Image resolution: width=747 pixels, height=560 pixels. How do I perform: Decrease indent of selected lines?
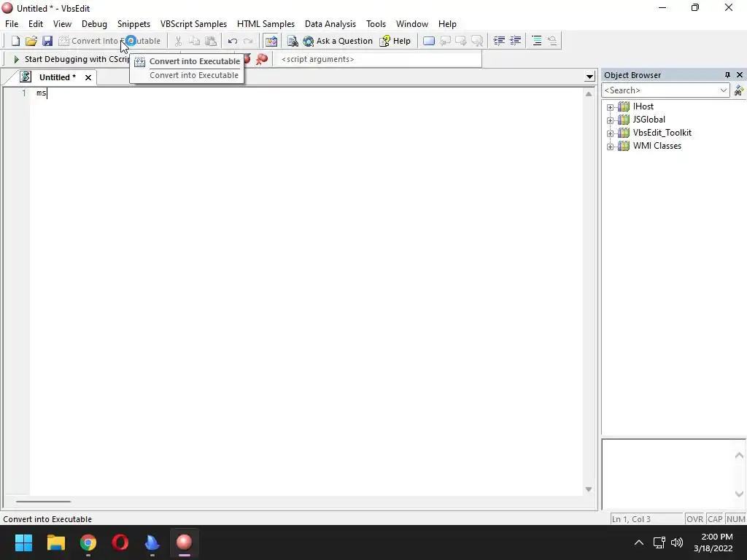pos(499,41)
